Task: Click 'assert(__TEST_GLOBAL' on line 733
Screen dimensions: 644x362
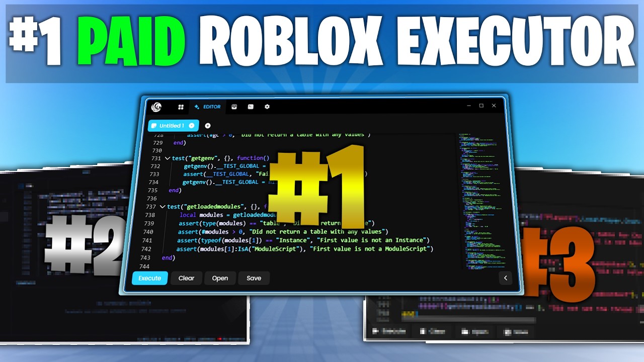Action: click(x=217, y=174)
